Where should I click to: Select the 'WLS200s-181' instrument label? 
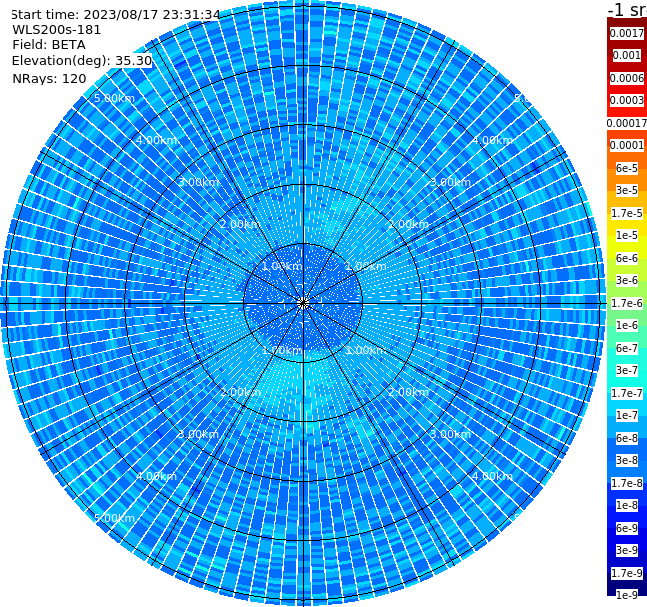tap(57, 30)
